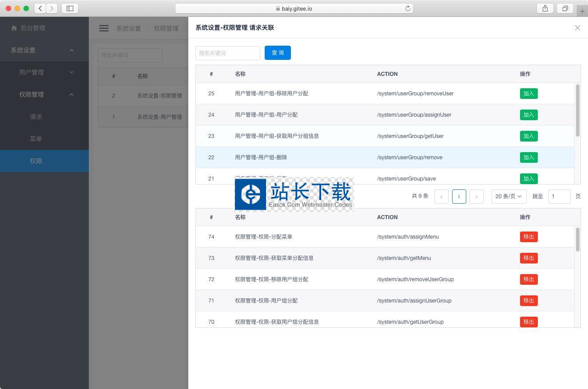Open the 20 条/页 page size dropdown
Screen dimensions: 588x389
509,196
